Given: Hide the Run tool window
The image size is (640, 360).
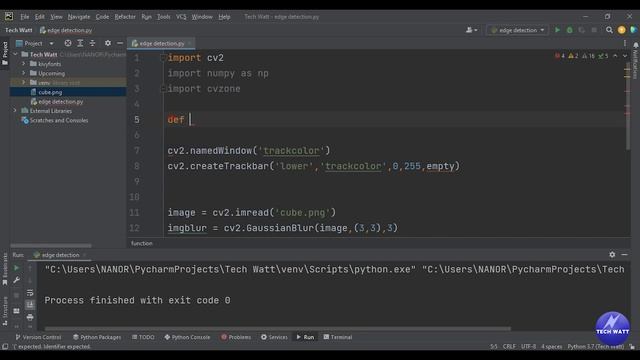Looking at the screenshot, I should pyautogui.click(x=624, y=254).
